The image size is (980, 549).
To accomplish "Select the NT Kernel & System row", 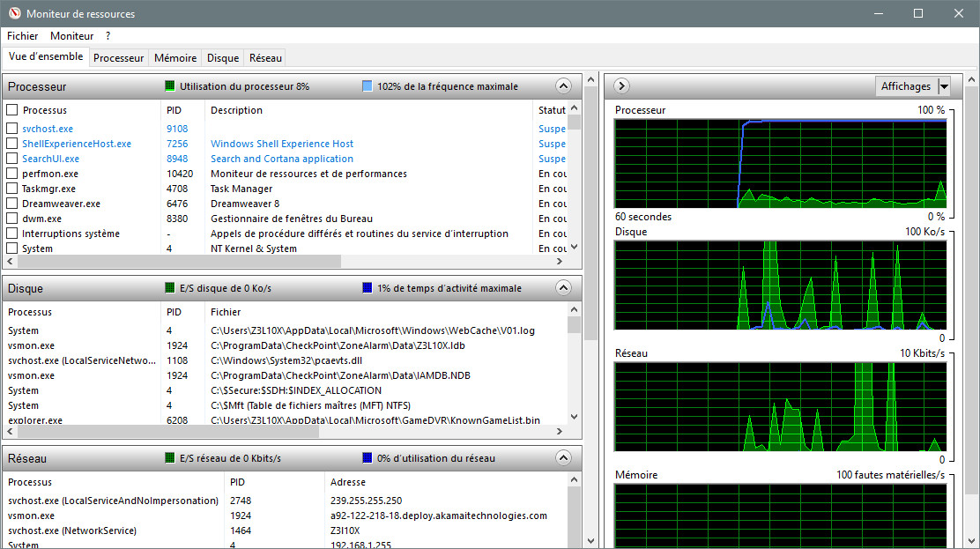I will click(x=254, y=249).
